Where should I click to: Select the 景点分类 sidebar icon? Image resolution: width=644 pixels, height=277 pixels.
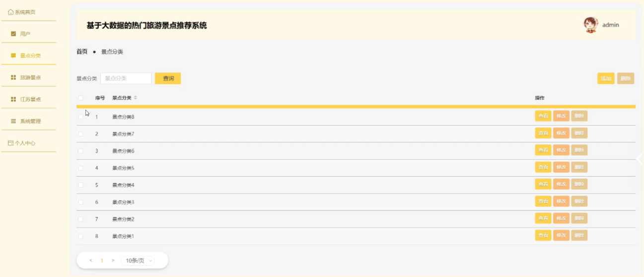[13, 56]
